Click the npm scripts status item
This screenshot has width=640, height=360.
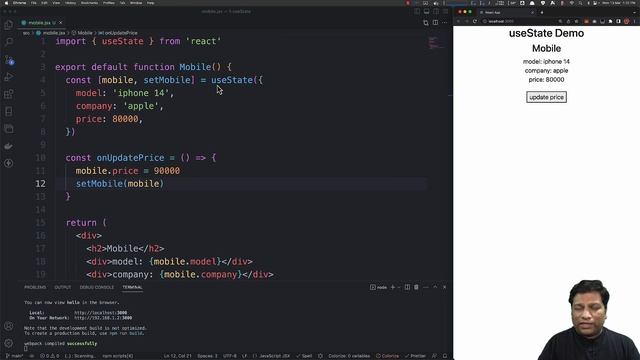pos(118,356)
